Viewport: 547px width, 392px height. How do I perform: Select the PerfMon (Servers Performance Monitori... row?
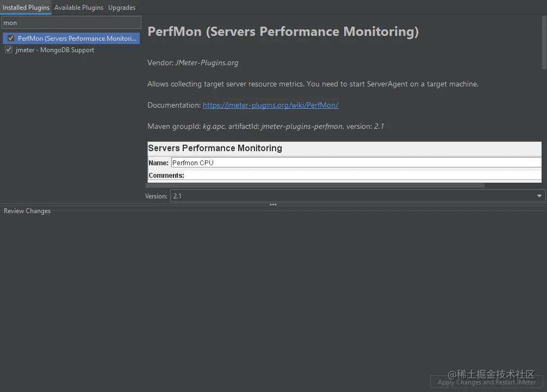pos(71,39)
